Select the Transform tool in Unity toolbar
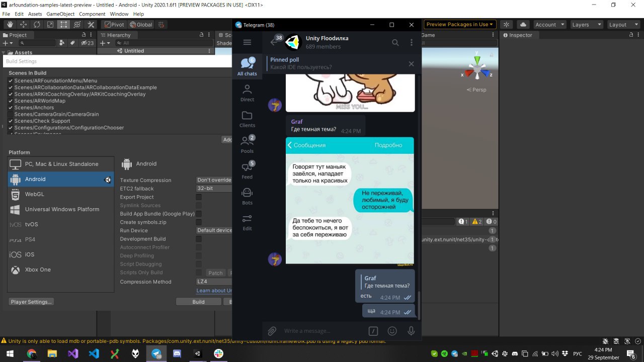The image size is (644, 362). 77,24
